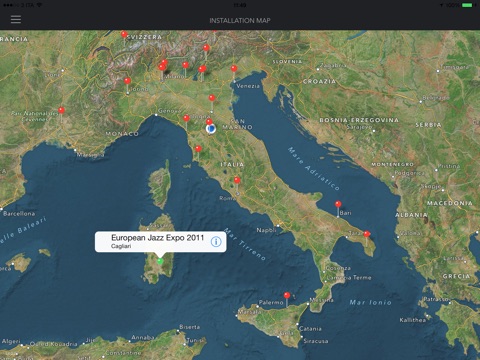Select the green pin at Cagliari
480x360 pixels.
tap(160, 261)
